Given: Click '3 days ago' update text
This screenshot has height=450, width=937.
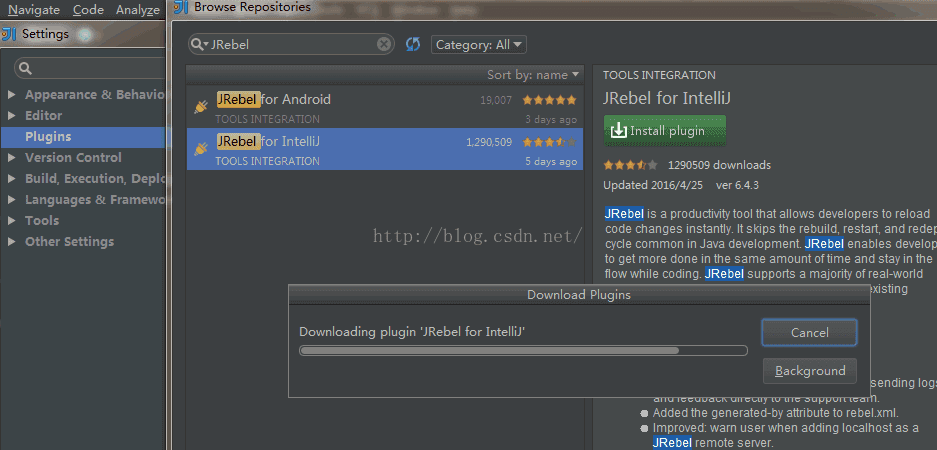Looking at the screenshot, I should click(x=551, y=119).
